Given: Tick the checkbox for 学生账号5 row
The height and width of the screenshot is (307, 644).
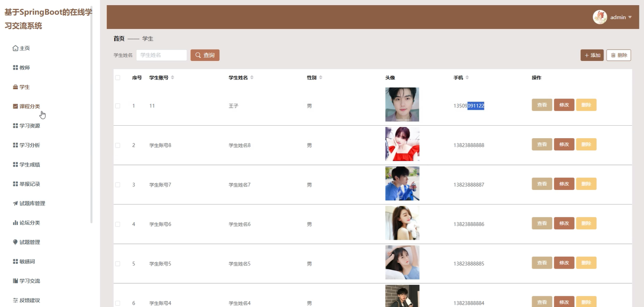Looking at the screenshot, I should 118,264.
